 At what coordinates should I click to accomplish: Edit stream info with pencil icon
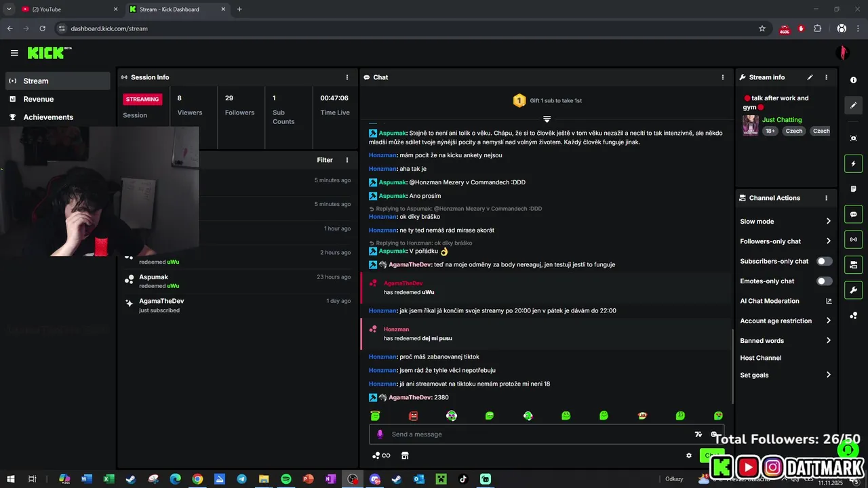point(810,77)
